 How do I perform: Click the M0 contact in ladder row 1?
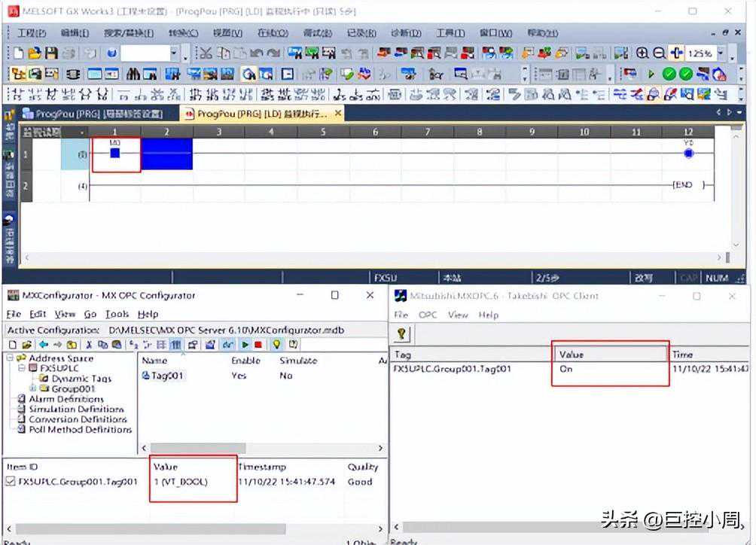(x=114, y=153)
